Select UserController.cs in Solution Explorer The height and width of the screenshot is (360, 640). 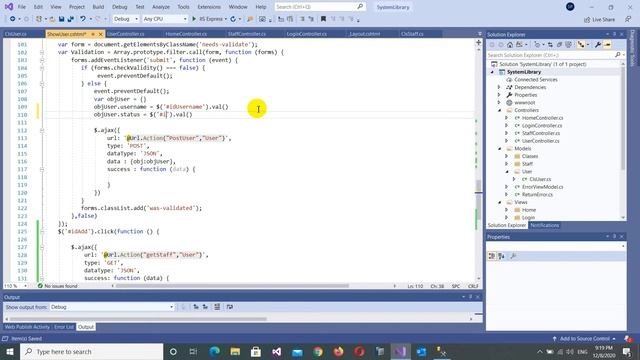[540, 141]
